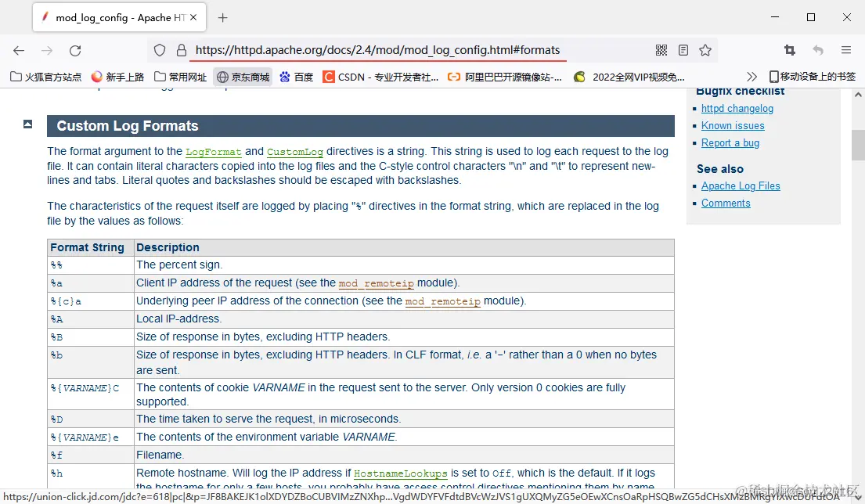The image size is (865, 504).
Task: Open a new browser tab
Action: pyautogui.click(x=222, y=18)
